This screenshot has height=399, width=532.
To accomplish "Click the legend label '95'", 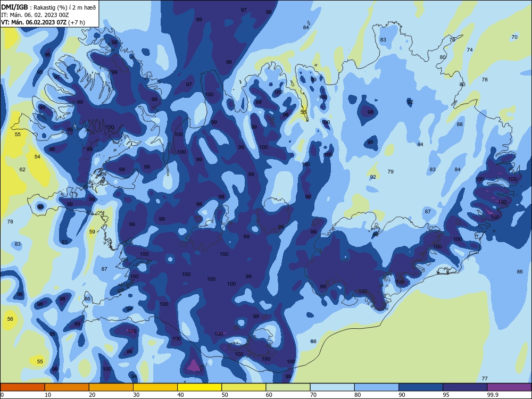I will coord(446,395).
